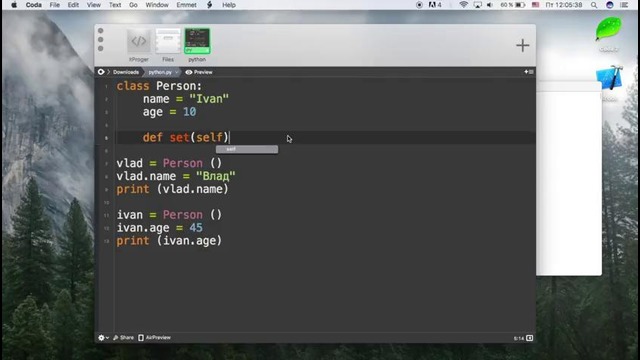Open the itProger site tab thumbnail
The width and height of the screenshot is (640, 360).
(139, 41)
